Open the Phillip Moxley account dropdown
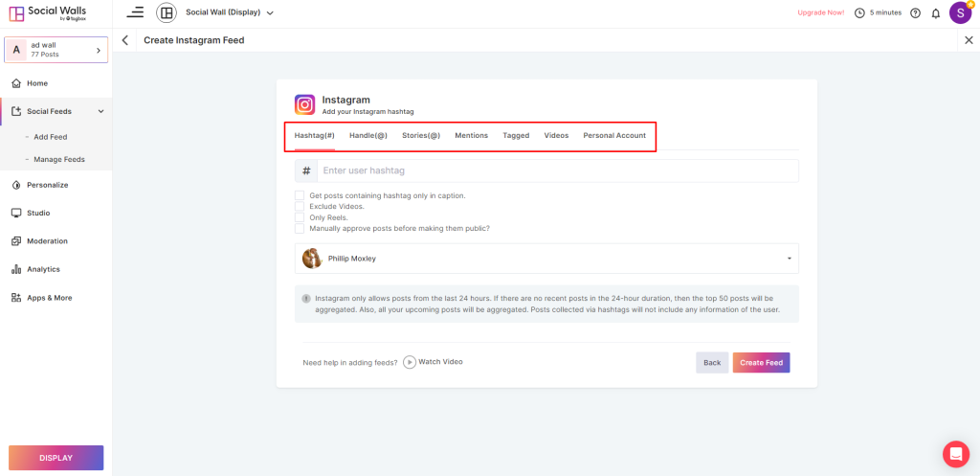 pyautogui.click(x=546, y=259)
